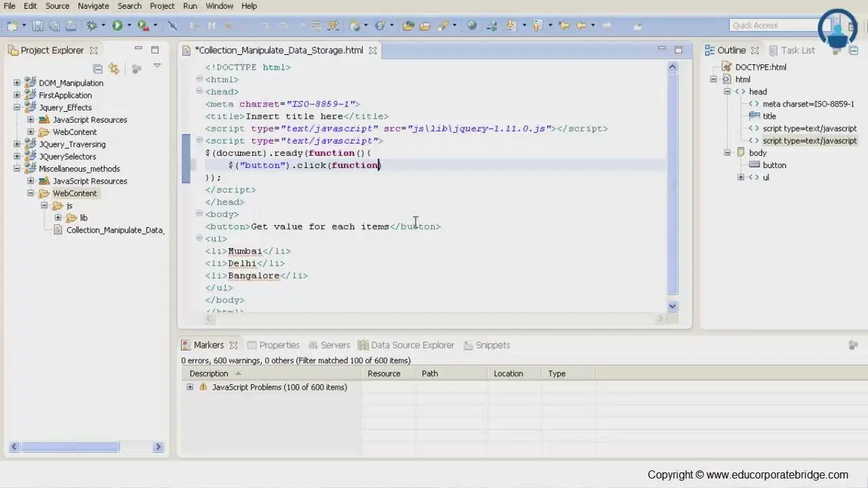
Task: Click the Run External Tools icon
Action: click(x=142, y=26)
